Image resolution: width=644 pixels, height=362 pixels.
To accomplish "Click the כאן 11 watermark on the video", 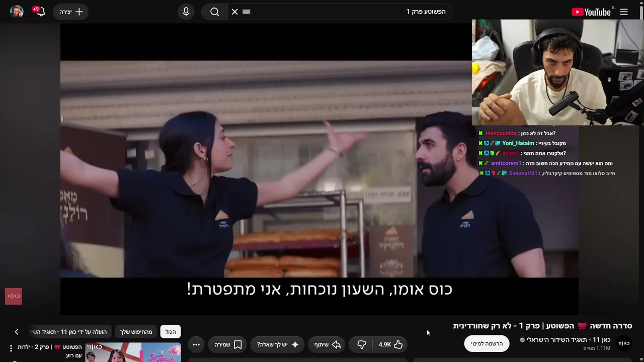I will [14, 296].
